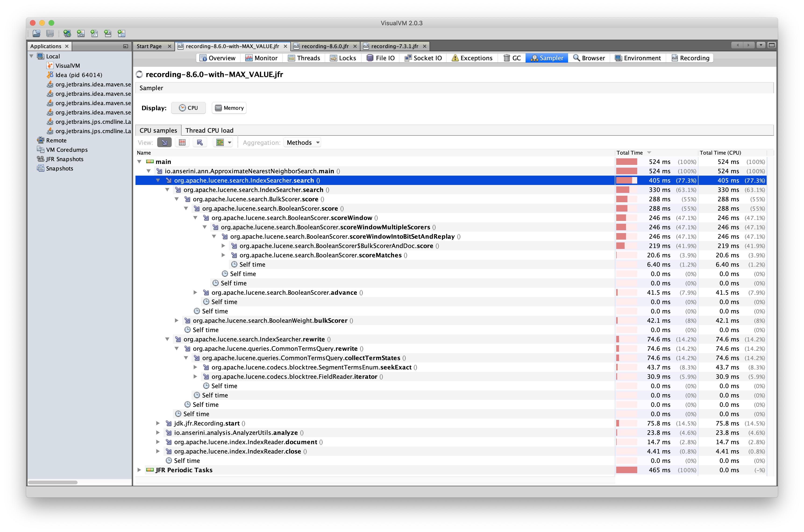Collapse the main thread tree node
The height and width of the screenshot is (532, 804).
pos(139,162)
